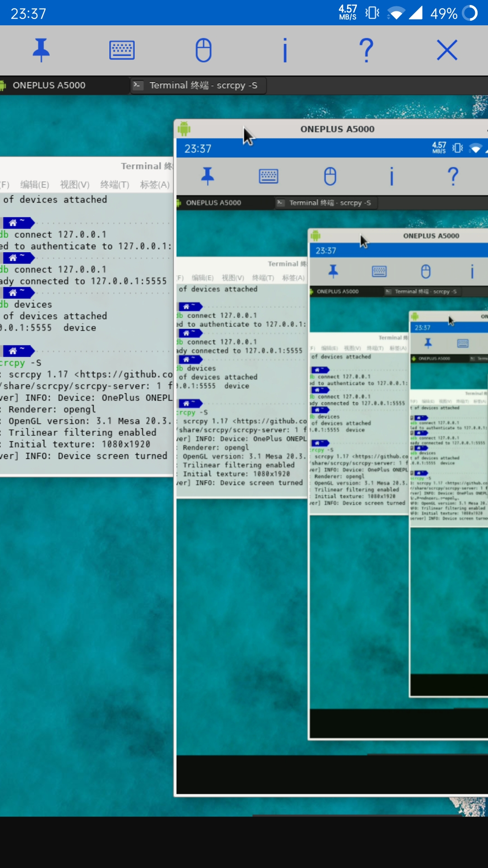Click 'Device screen turned' INFO line
488x868 pixels.
(x=84, y=456)
